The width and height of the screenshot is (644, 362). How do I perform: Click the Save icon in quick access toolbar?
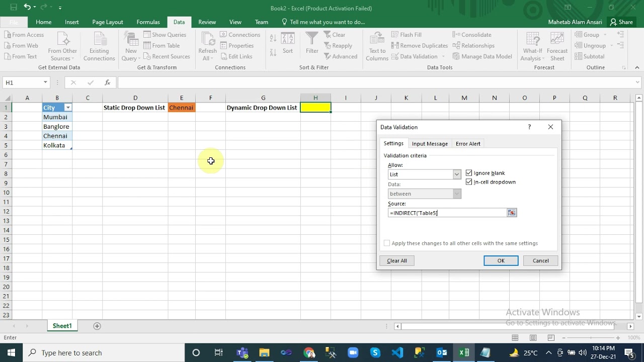coord(14,8)
